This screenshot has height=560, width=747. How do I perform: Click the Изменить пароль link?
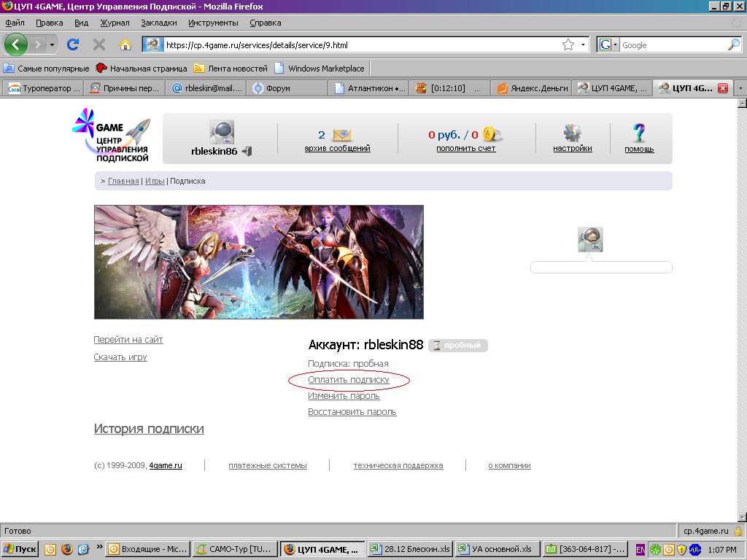(344, 396)
